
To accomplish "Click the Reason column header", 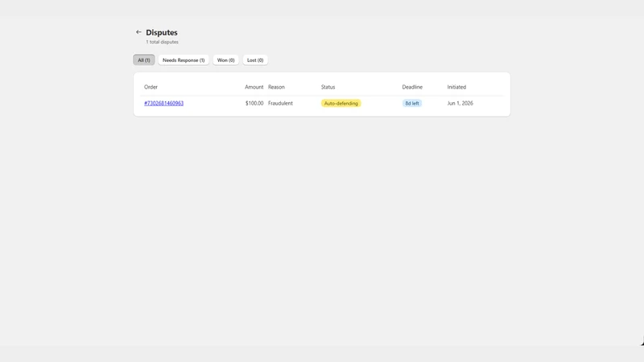I will point(276,87).
